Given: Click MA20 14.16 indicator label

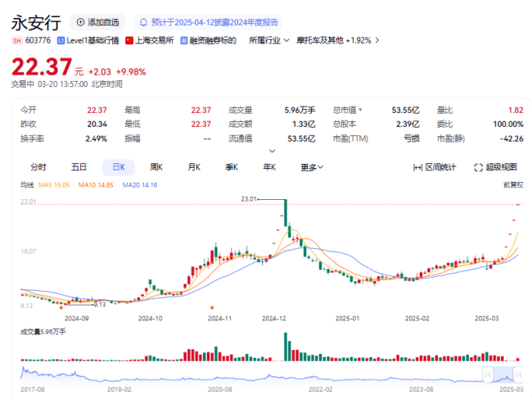Looking at the screenshot, I should tap(140, 185).
